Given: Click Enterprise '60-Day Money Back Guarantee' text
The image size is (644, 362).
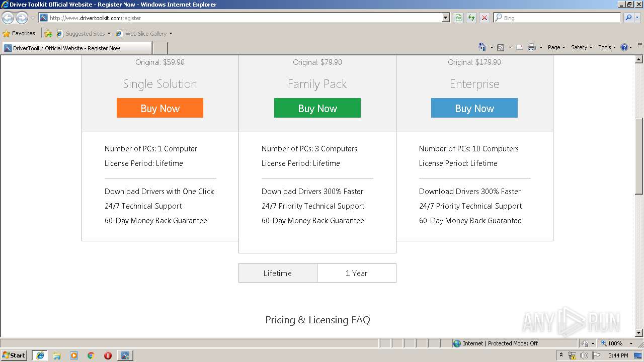Looking at the screenshot, I should pyautogui.click(x=470, y=221).
